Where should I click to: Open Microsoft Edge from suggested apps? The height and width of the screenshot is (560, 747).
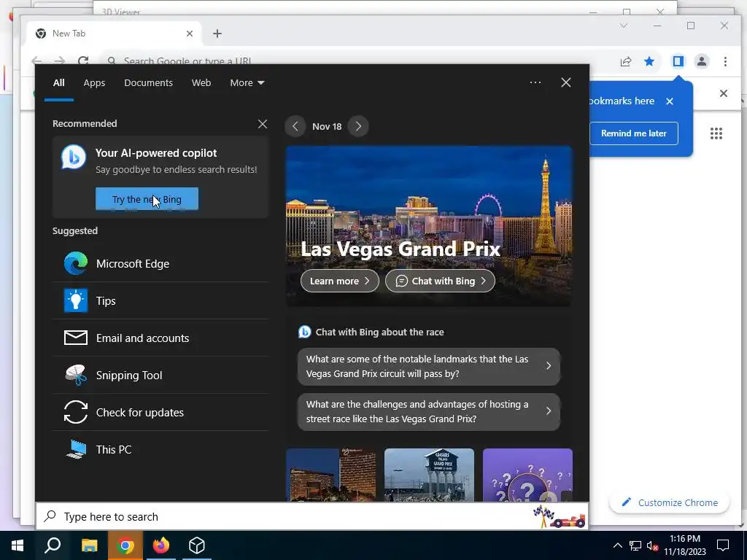tap(160, 264)
